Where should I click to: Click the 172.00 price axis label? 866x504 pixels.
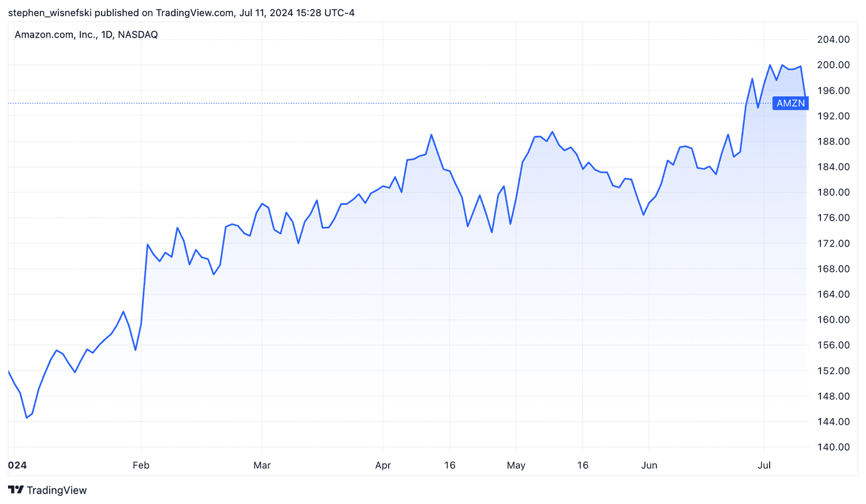tap(833, 244)
